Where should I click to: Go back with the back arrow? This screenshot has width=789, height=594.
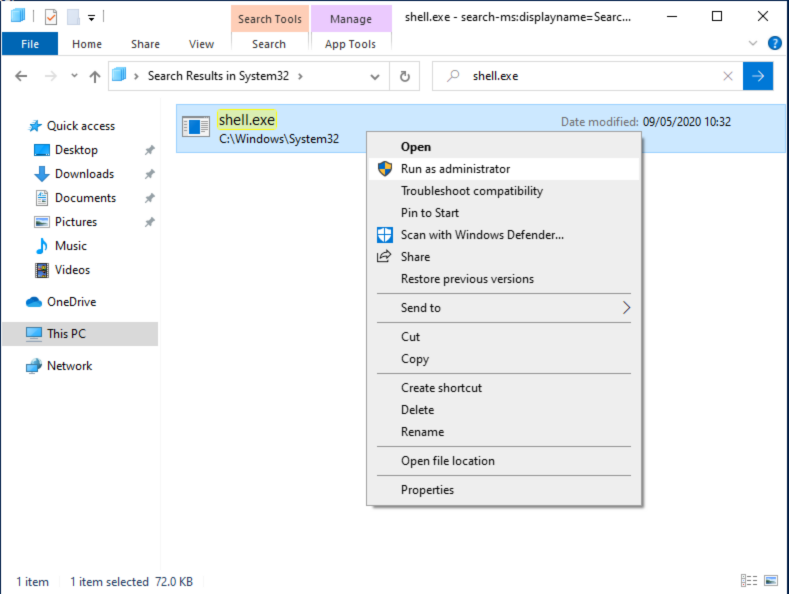pyautogui.click(x=21, y=76)
